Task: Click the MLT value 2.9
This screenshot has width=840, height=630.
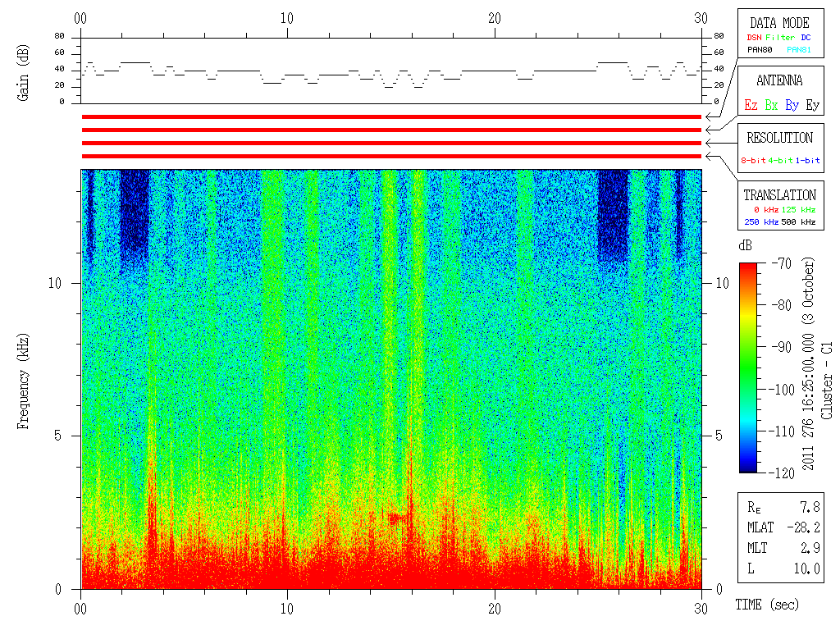Action: coord(810,548)
